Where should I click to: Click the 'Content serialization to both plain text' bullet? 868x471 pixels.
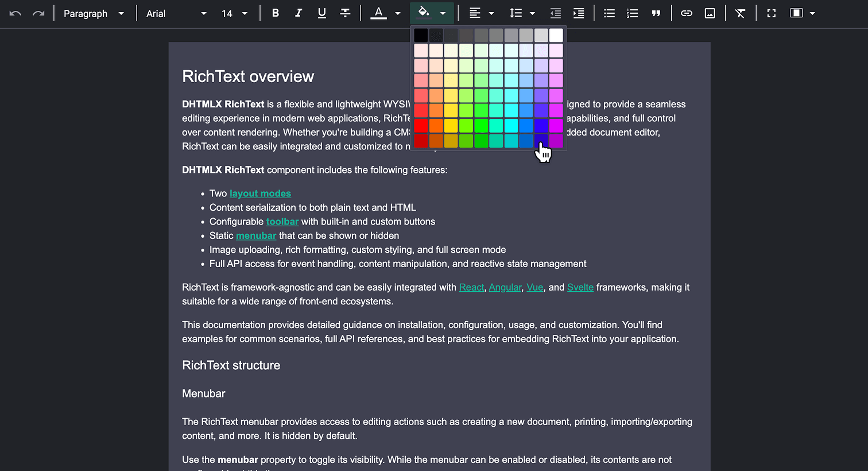313,207
